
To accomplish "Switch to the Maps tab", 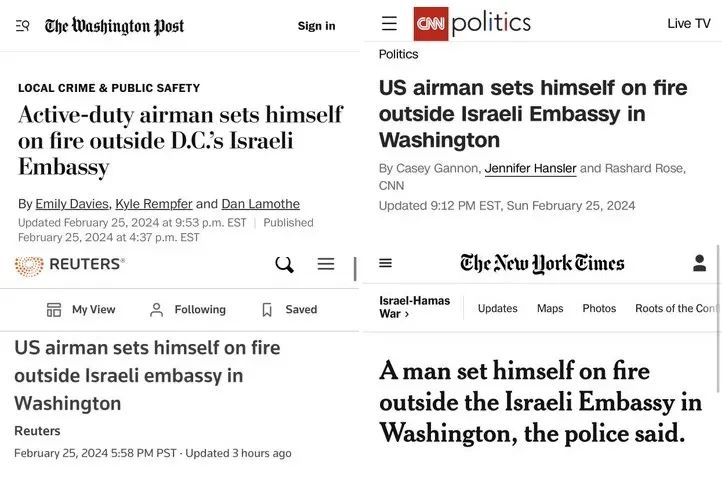I will 550,308.
